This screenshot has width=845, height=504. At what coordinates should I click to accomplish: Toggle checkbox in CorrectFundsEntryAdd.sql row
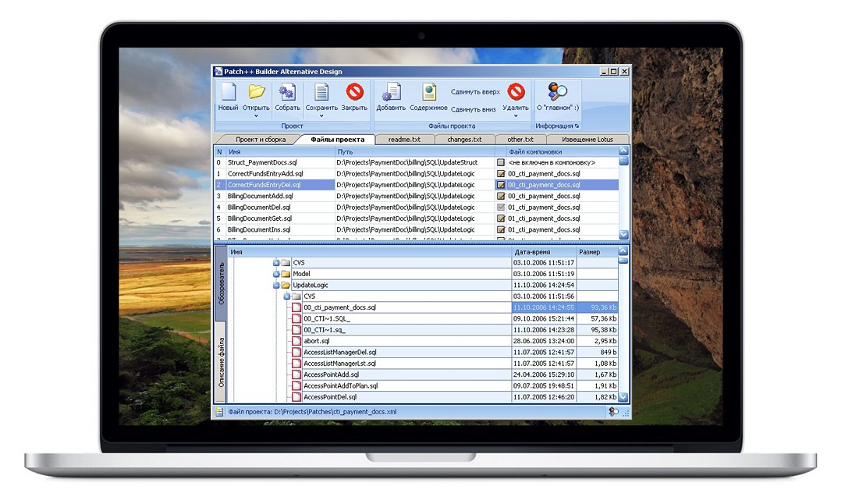pos(501,173)
